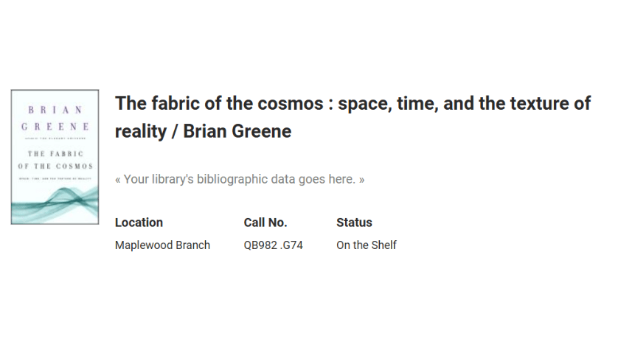Click author name Brian Greene in the heading

[x=237, y=132]
